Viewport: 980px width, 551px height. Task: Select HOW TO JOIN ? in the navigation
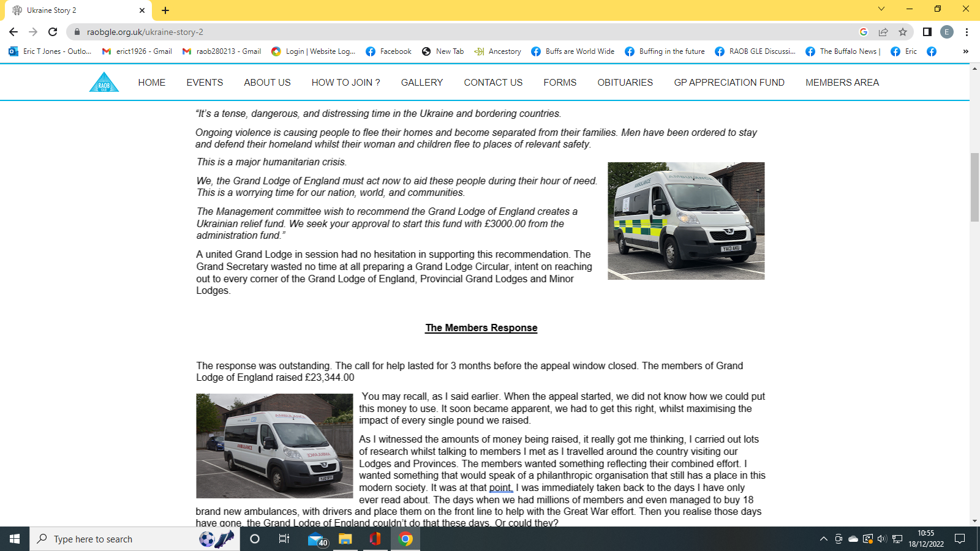tap(346, 83)
